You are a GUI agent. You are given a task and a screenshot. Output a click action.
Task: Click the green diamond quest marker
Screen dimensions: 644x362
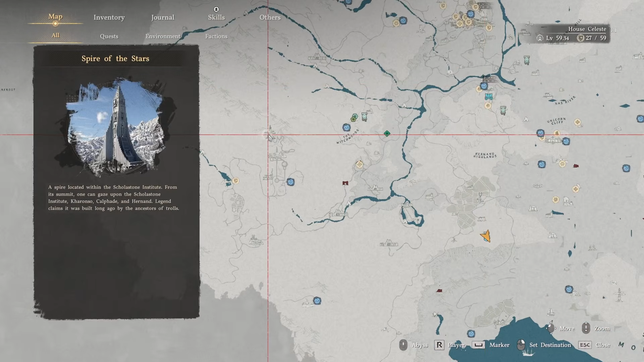387,133
